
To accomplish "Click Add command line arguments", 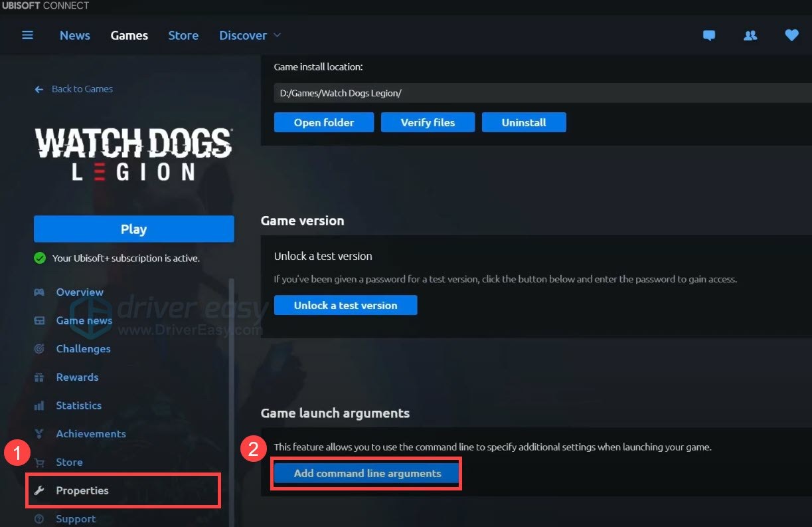I will (366, 473).
